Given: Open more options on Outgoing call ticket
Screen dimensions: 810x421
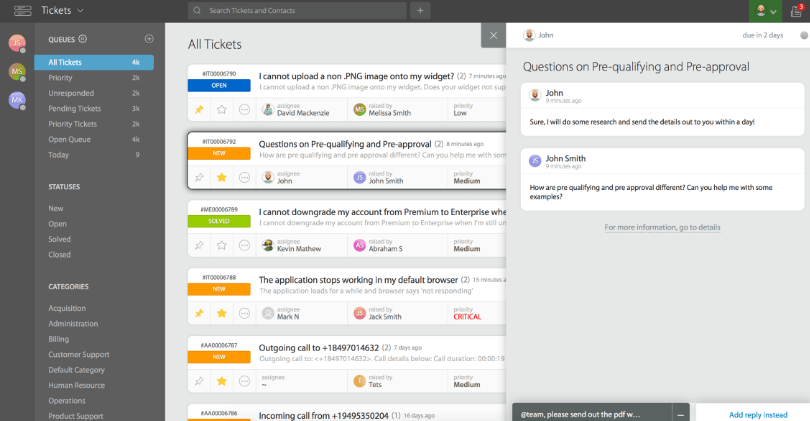Looking at the screenshot, I should click(x=244, y=382).
